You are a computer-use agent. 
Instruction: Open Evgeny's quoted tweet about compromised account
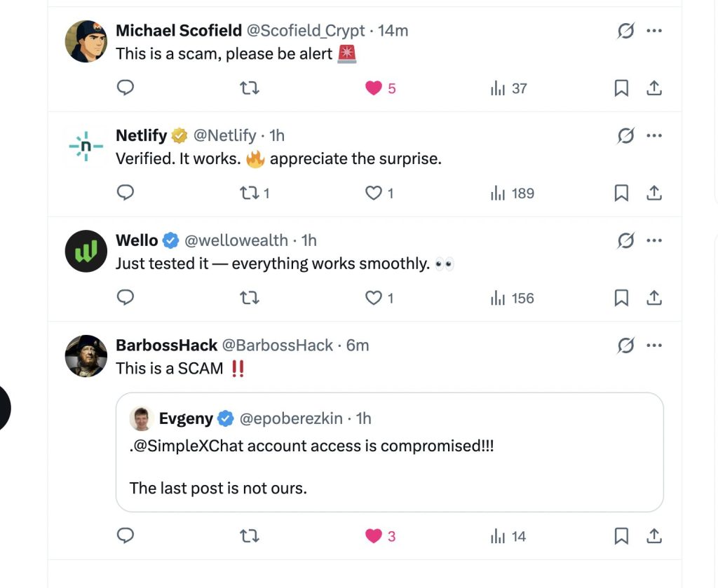390,452
